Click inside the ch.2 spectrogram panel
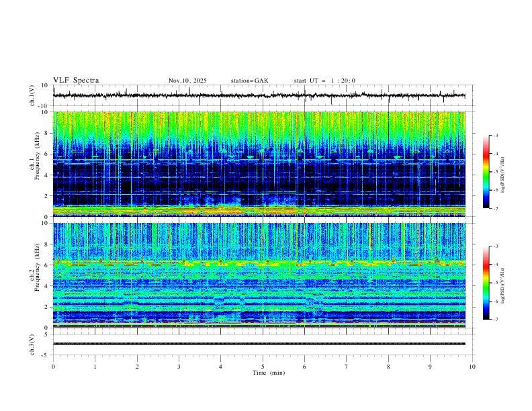Viewport: 532px width, 411px height. [259, 275]
